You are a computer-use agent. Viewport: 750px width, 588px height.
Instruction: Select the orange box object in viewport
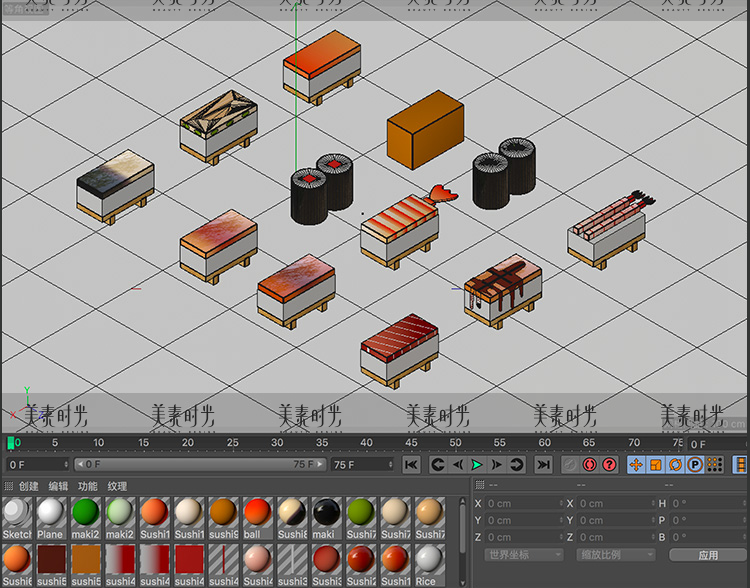pyautogui.click(x=425, y=130)
